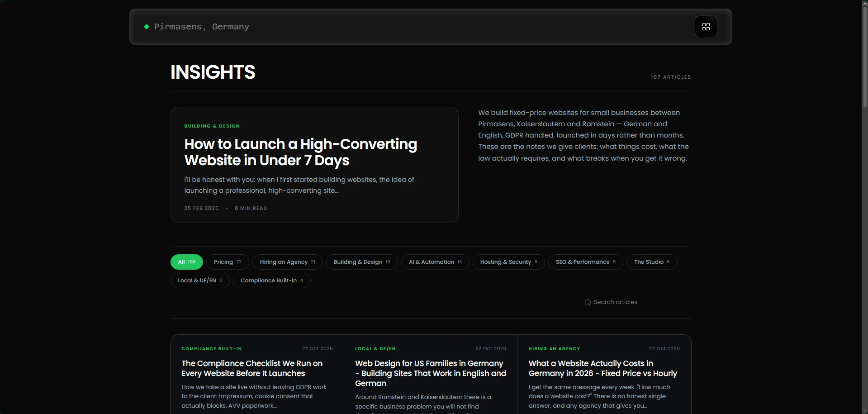
Task: Open What a Website Actually Costs article
Action: click(602, 368)
